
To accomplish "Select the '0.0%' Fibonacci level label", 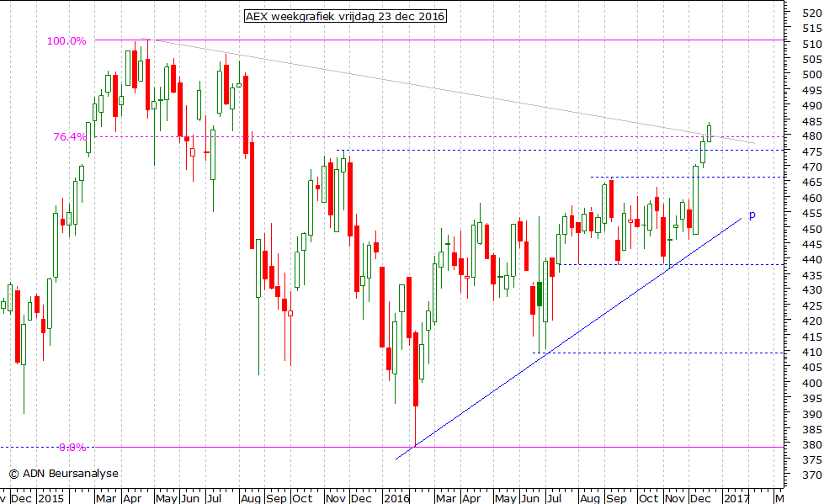I will 72,448.
